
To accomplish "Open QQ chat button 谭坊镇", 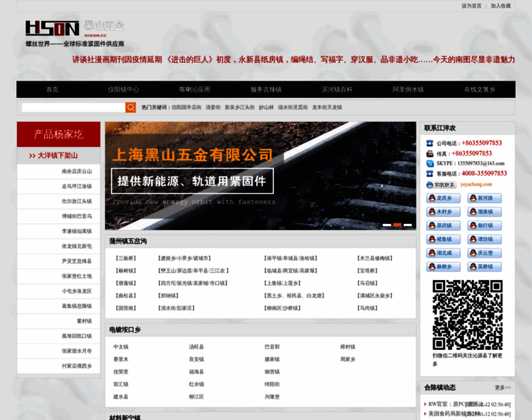I will click(x=484, y=239).
